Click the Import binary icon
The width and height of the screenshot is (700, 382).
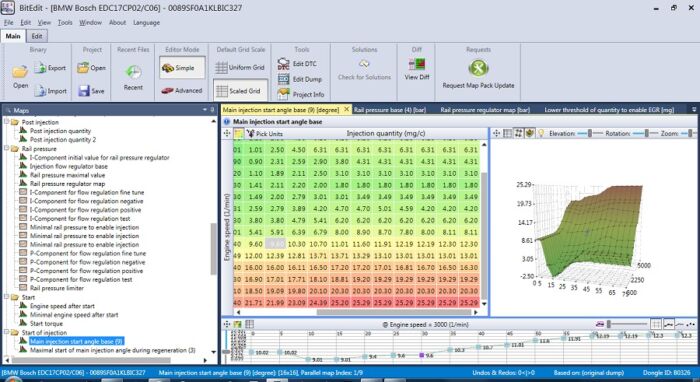(x=40, y=91)
